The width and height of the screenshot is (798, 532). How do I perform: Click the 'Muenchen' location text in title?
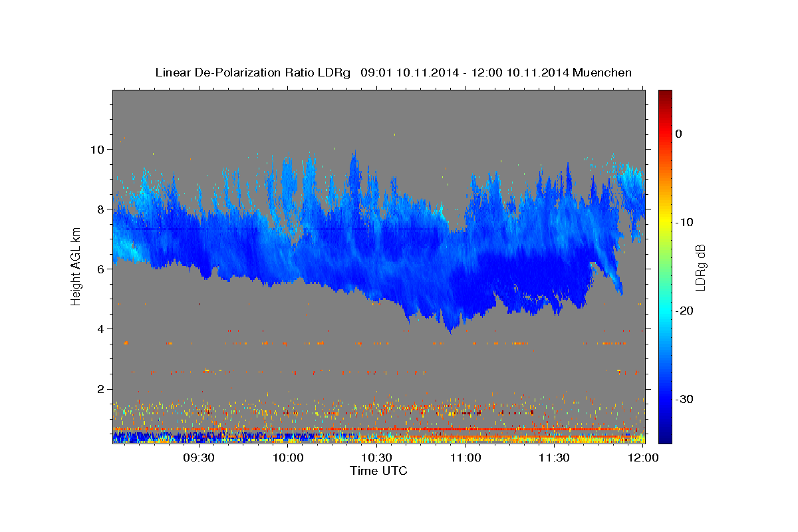[602, 72]
